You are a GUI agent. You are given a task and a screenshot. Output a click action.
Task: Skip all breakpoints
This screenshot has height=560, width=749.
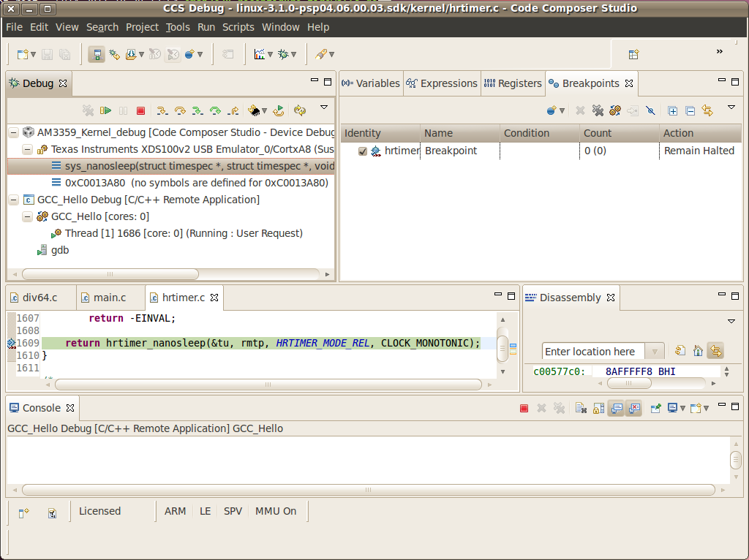pyautogui.click(x=650, y=110)
